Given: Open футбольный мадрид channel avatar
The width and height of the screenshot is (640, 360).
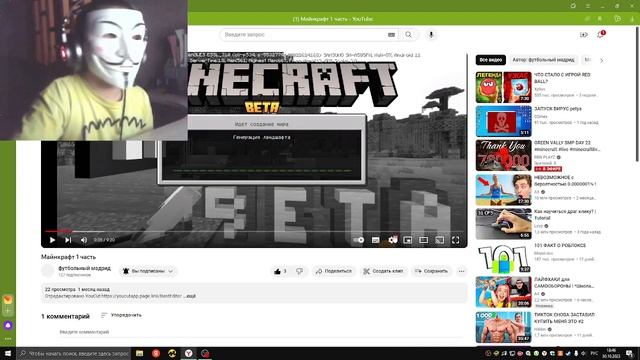Looking at the screenshot, I should coord(48,271).
